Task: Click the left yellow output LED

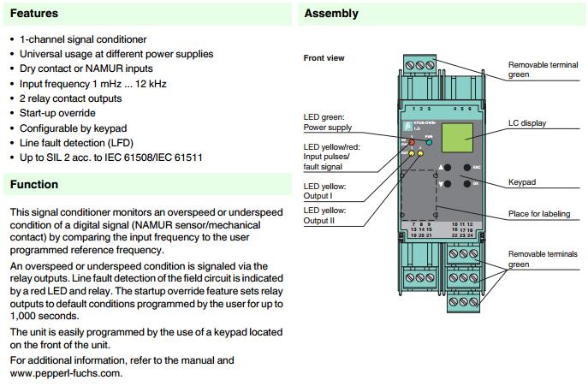Action: [412, 154]
